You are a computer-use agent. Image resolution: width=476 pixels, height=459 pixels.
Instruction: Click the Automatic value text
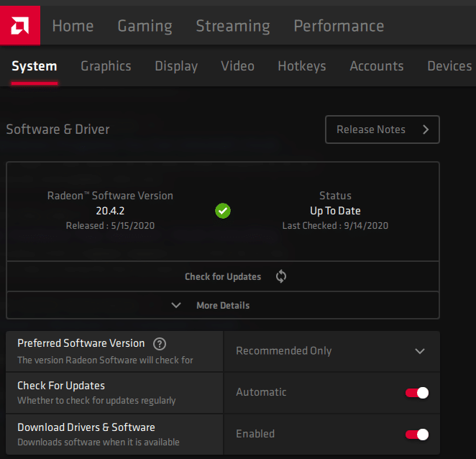click(261, 392)
